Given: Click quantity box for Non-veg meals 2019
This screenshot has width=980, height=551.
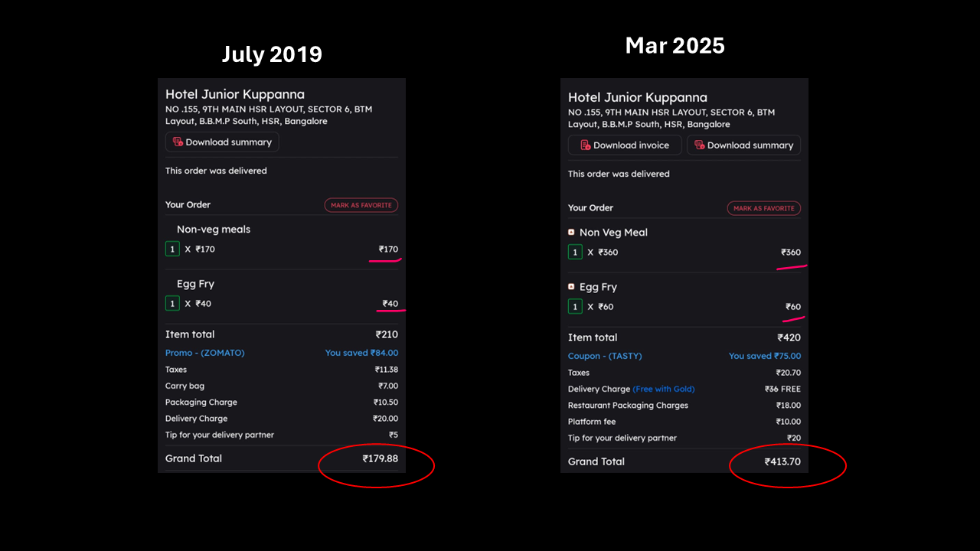Looking at the screenshot, I should (x=172, y=249).
